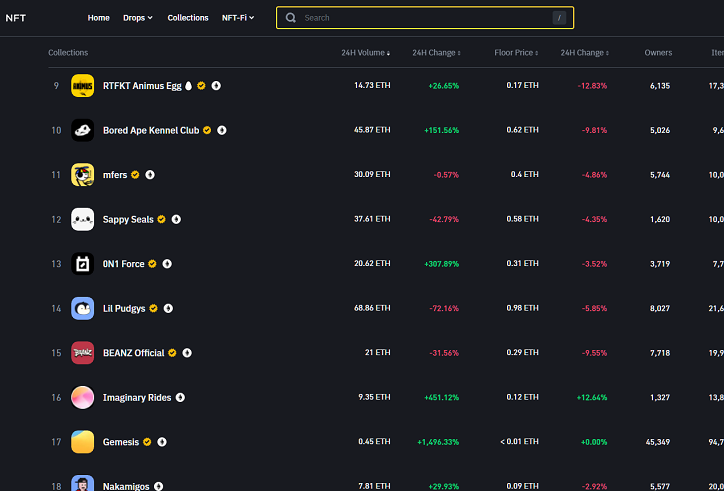Image resolution: width=724 pixels, height=491 pixels.
Task: Expand the NFT-Fi dropdown menu
Action: [238, 18]
